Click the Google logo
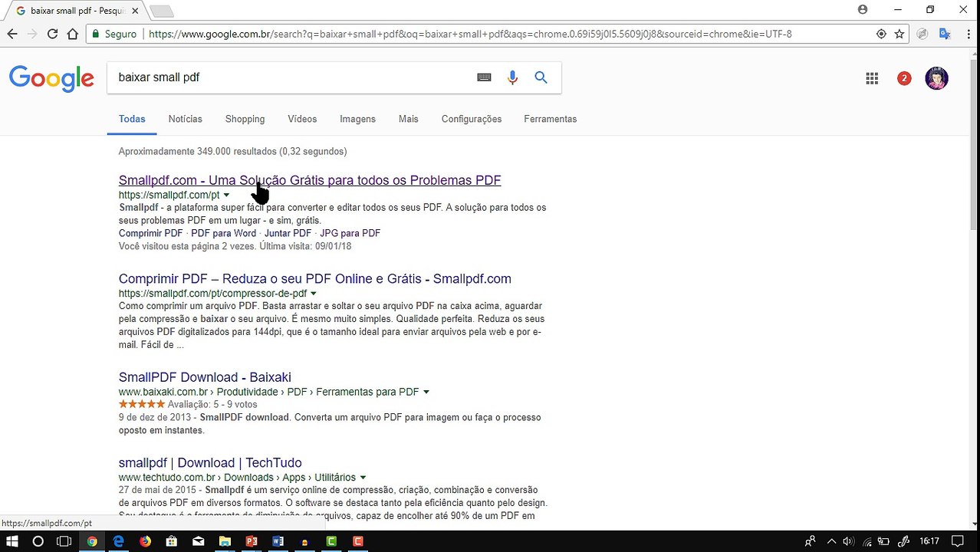Screen dimensions: 980x552 coord(51,78)
